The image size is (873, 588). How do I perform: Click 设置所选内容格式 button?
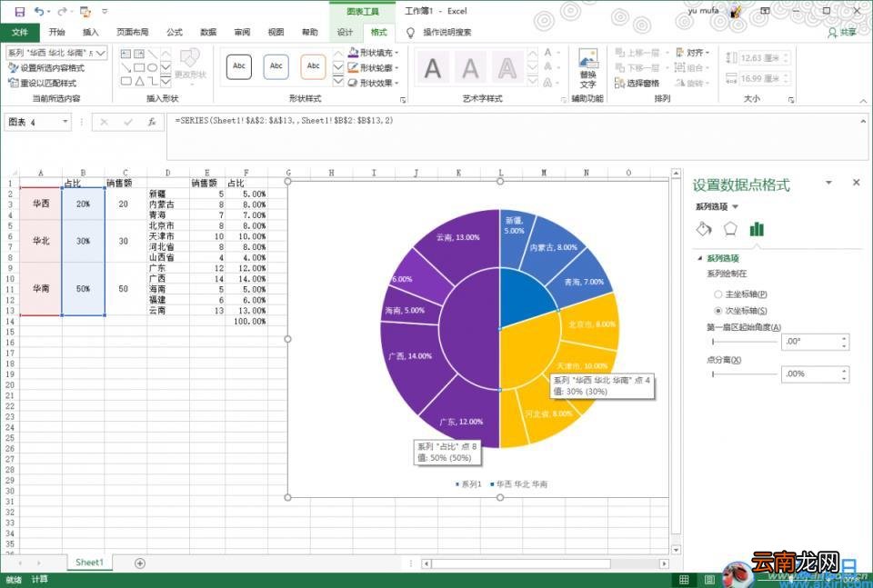pos(46,68)
